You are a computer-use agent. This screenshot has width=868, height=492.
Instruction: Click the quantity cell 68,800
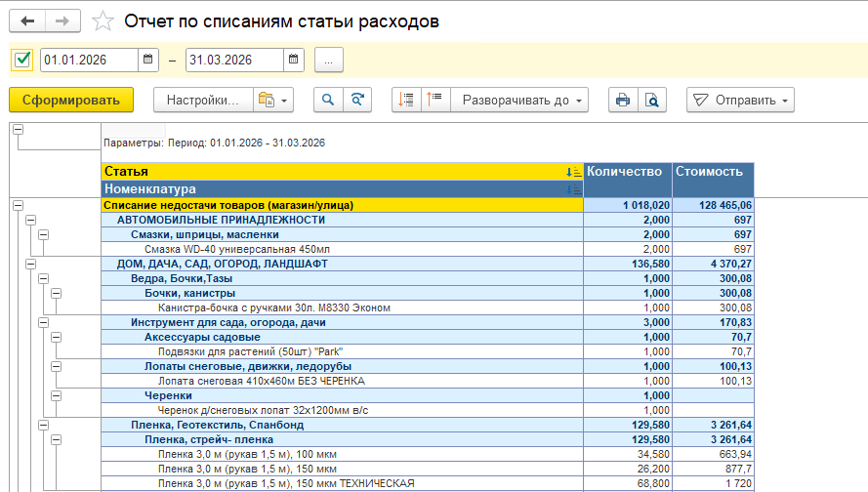628,483
